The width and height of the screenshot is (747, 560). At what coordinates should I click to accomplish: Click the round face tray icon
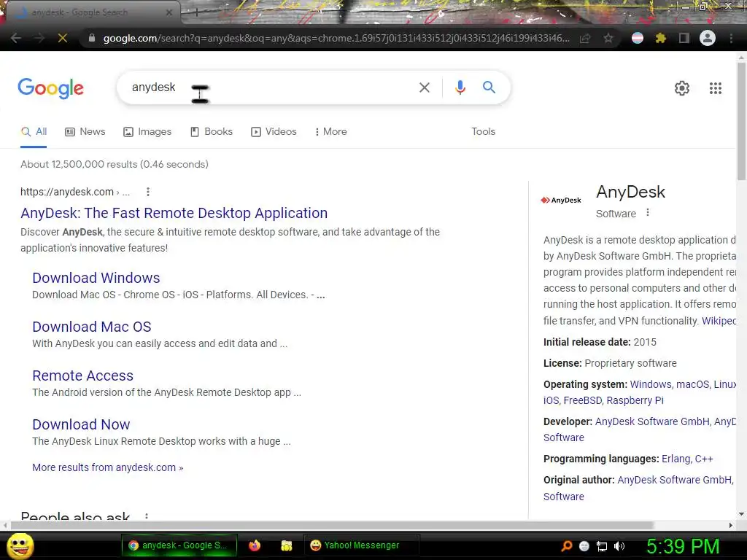click(x=584, y=546)
